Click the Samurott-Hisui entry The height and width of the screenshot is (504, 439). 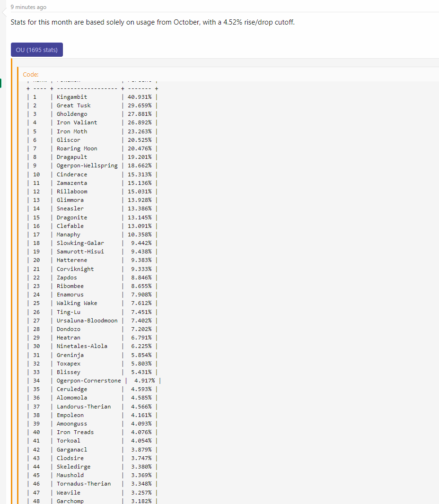(80, 252)
